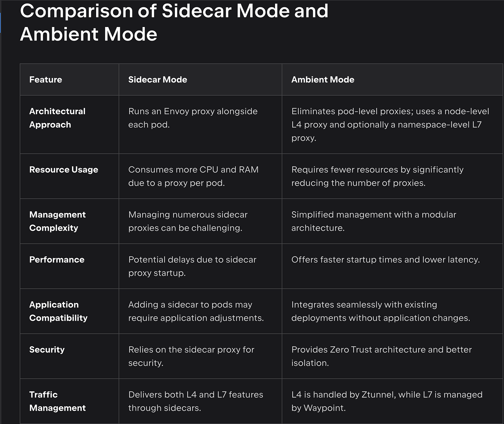Click cell 'Integrates seamlessly with existing deployments'
This screenshot has height=424, width=504.
point(381,311)
